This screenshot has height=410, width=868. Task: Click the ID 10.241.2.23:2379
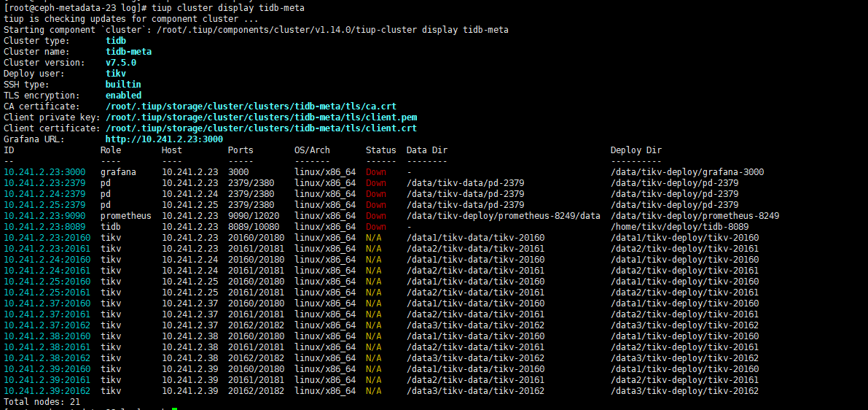(44, 183)
